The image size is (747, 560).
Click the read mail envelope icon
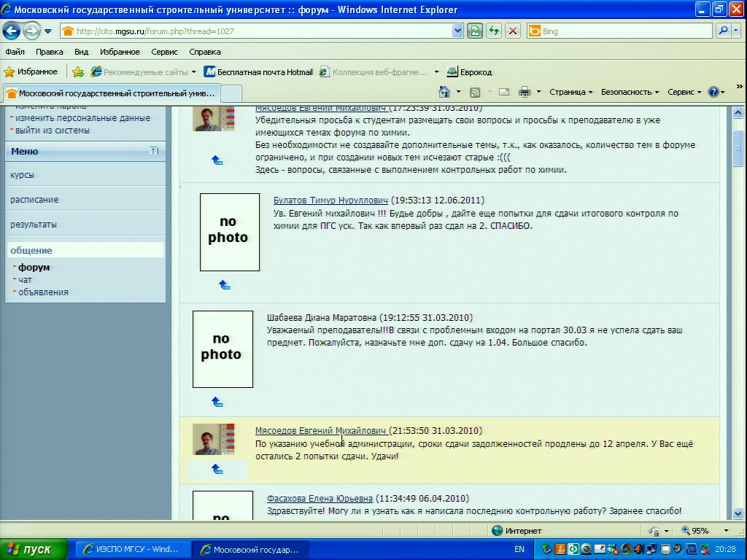click(504, 92)
